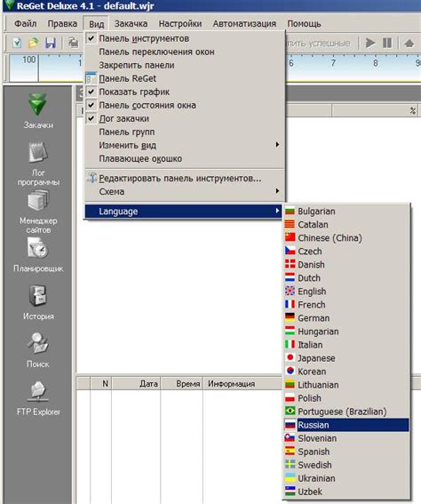Select Czech language
This screenshot has width=421, height=504.
(x=346, y=252)
